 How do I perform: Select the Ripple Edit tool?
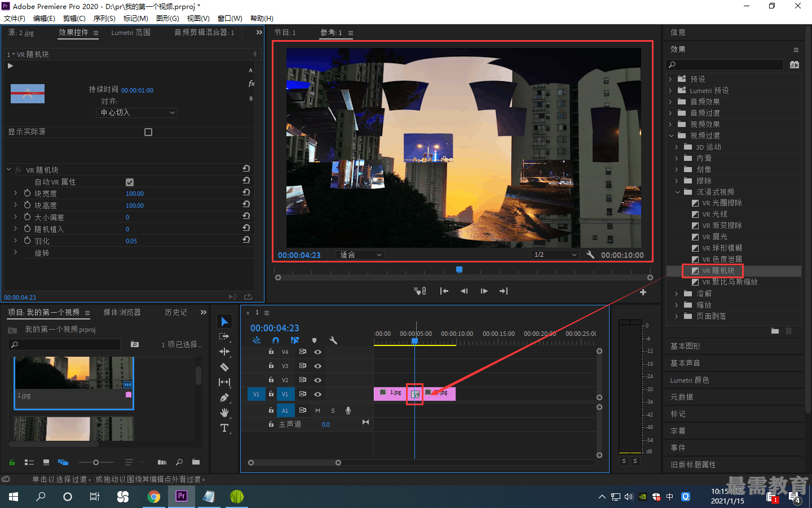(224, 352)
